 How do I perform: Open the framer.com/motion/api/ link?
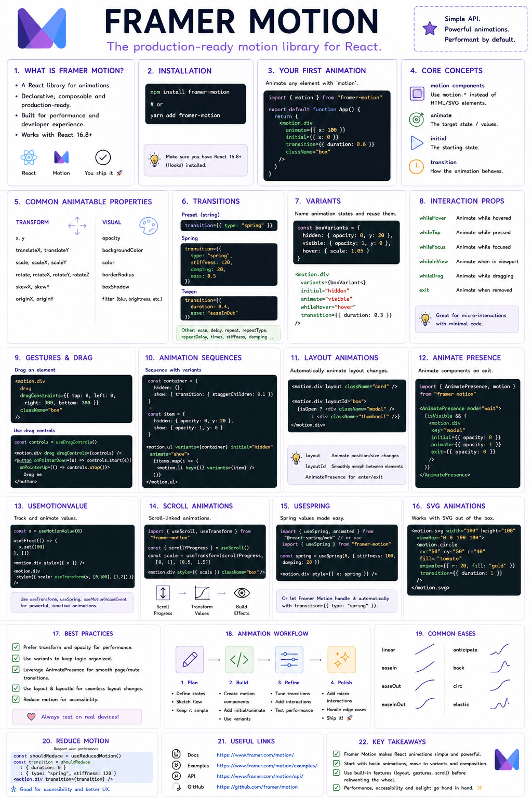point(260,776)
